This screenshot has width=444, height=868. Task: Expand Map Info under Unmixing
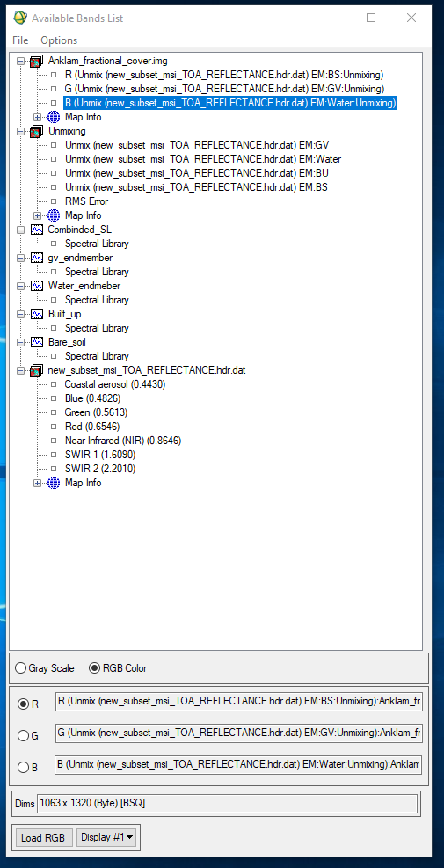[37, 215]
